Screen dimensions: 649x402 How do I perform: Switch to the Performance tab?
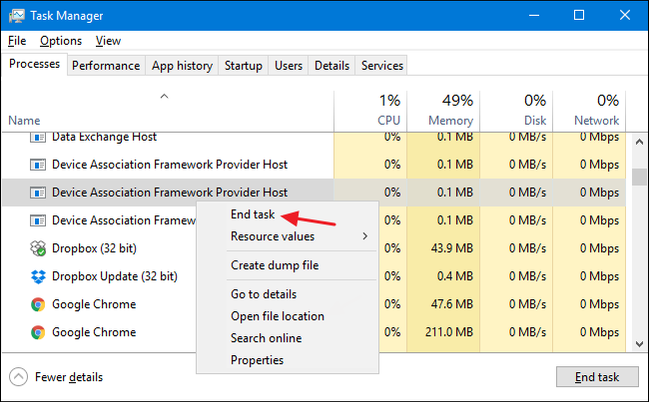click(106, 66)
